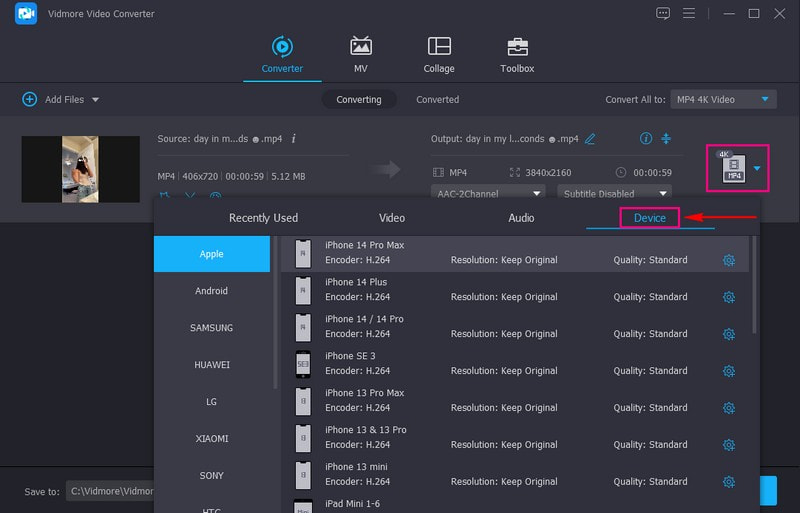Viewport: 800px width, 513px height.
Task: Click the Add Files button
Action: click(60, 99)
